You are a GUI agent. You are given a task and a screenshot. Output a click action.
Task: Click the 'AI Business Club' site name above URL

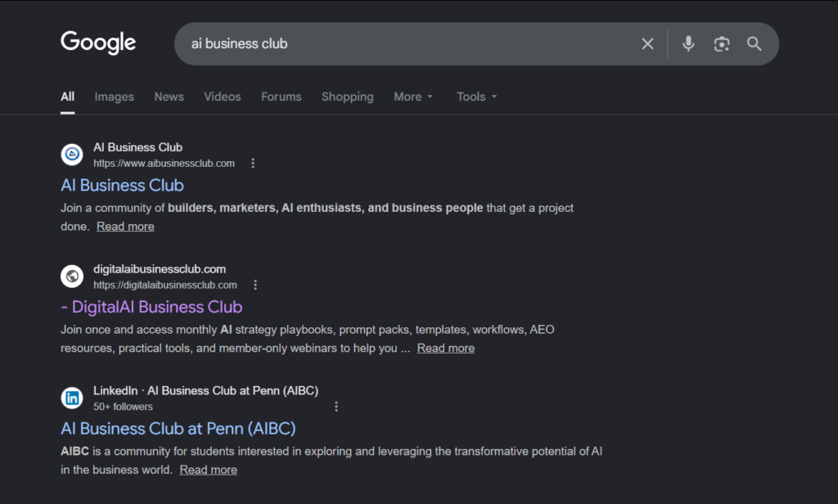coord(137,147)
